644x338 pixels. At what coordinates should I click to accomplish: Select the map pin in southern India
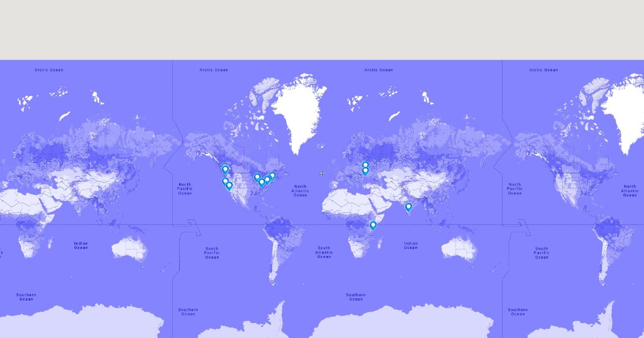click(x=408, y=207)
